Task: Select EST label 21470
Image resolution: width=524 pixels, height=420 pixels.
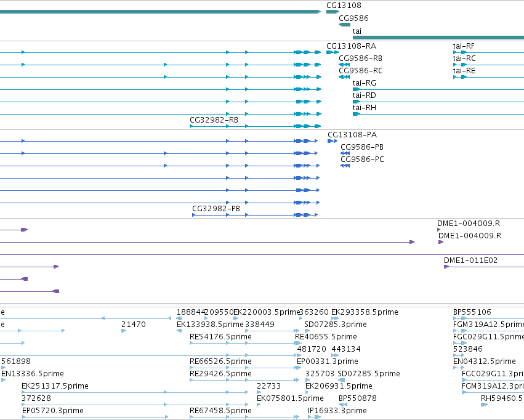Action: 134,325
